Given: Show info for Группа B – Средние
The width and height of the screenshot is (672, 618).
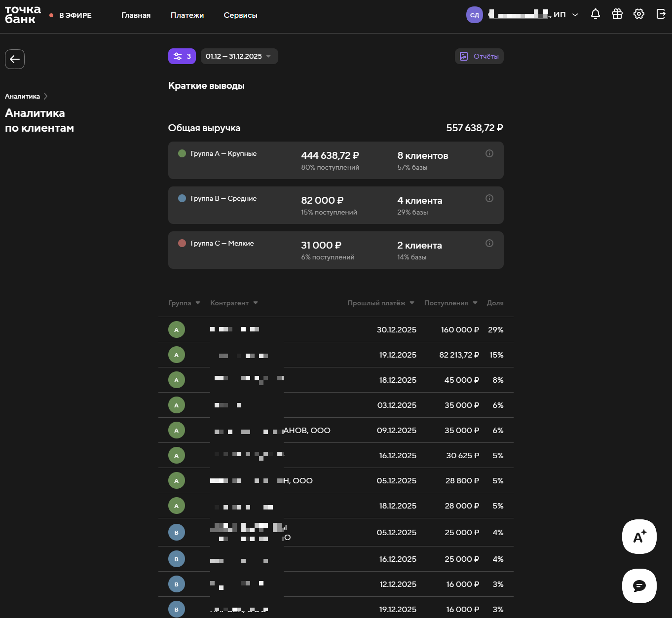Looking at the screenshot, I should [x=489, y=198].
